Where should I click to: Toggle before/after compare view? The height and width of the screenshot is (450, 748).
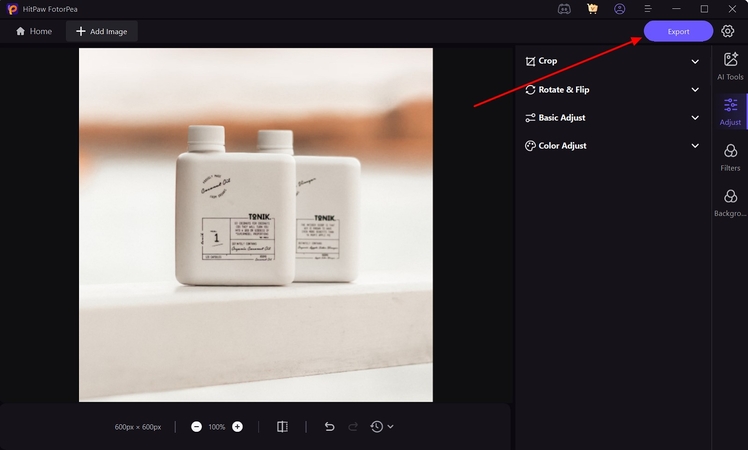[282, 427]
